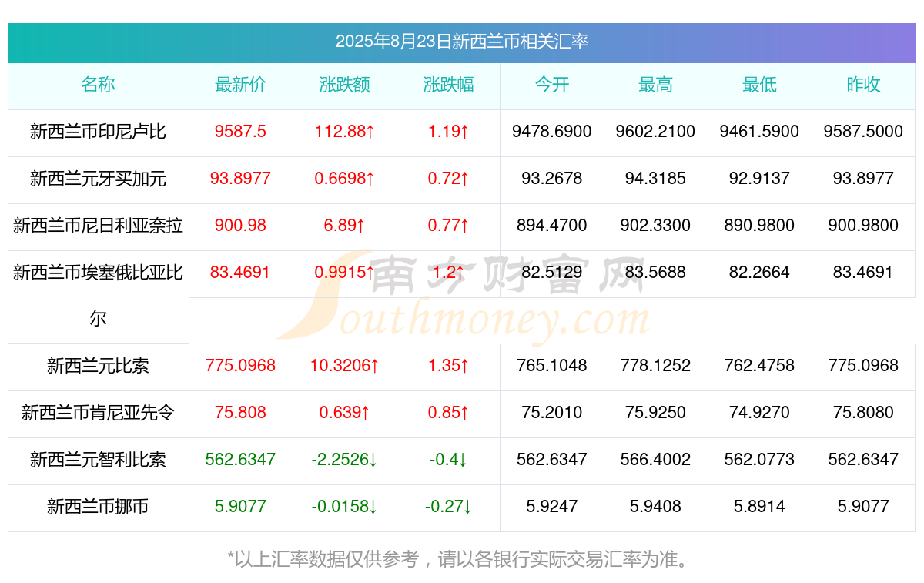Click change percent -0.4↓
Viewport: 924px width, 583px height.
coord(449,460)
